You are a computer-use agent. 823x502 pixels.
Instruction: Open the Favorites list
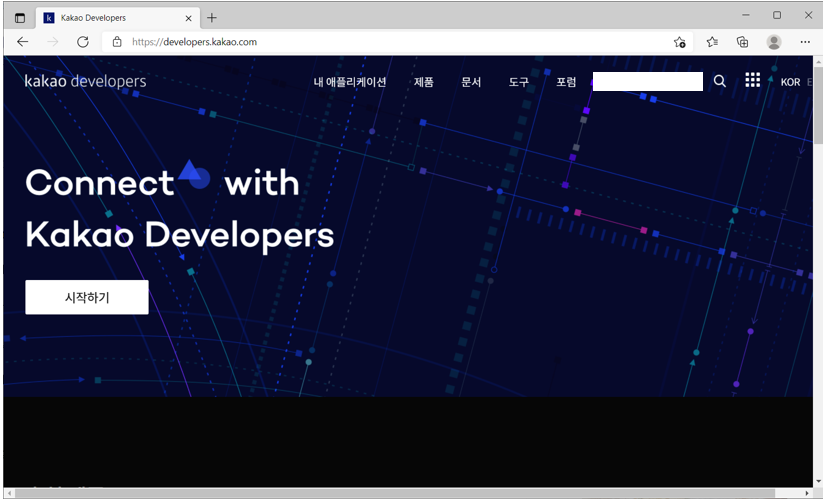[x=712, y=42]
